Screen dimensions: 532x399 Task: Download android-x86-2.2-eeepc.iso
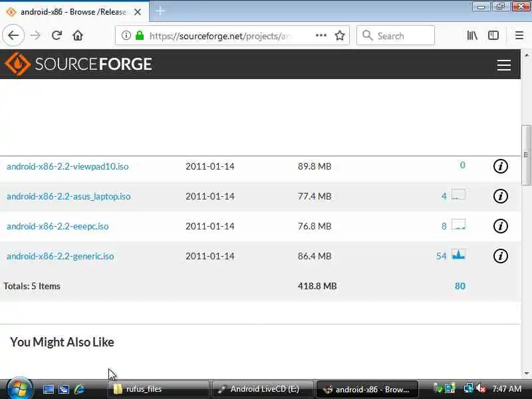(x=58, y=226)
